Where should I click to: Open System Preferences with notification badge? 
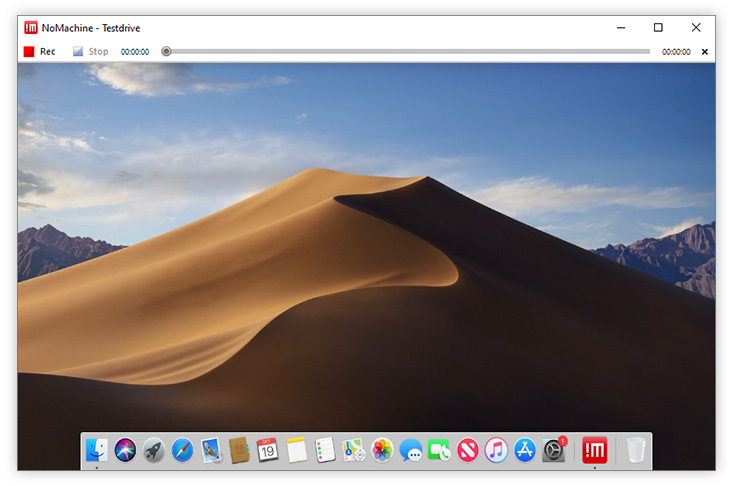554,451
